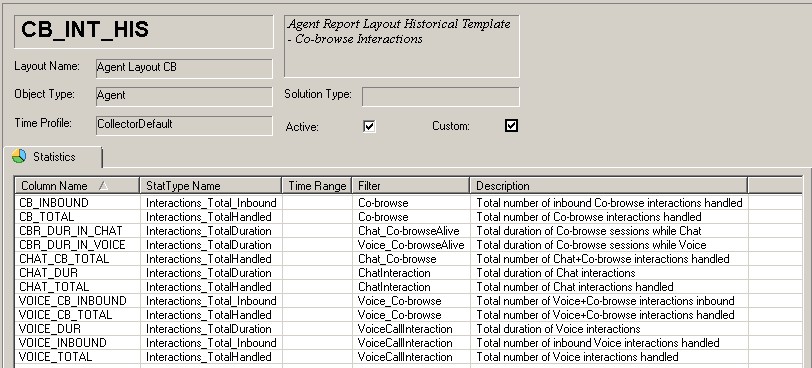Select the VOICE_CB_TOTAL row
Image resolution: width=812 pixels, height=368 pixels.
(409, 315)
